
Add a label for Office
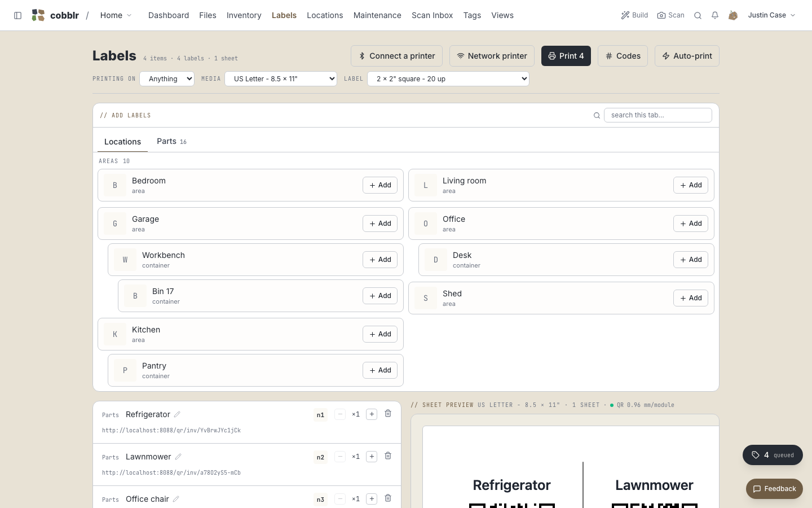(691, 224)
